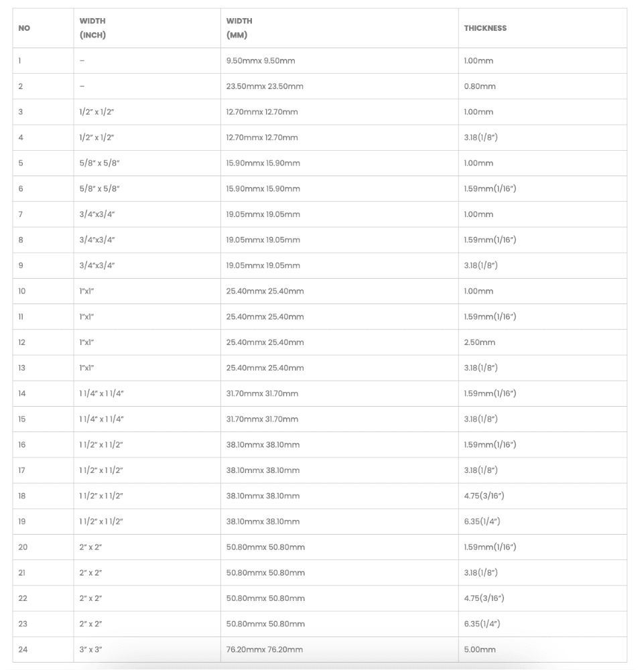Click the 76.20mmx 76.20mm width cell

265,649
